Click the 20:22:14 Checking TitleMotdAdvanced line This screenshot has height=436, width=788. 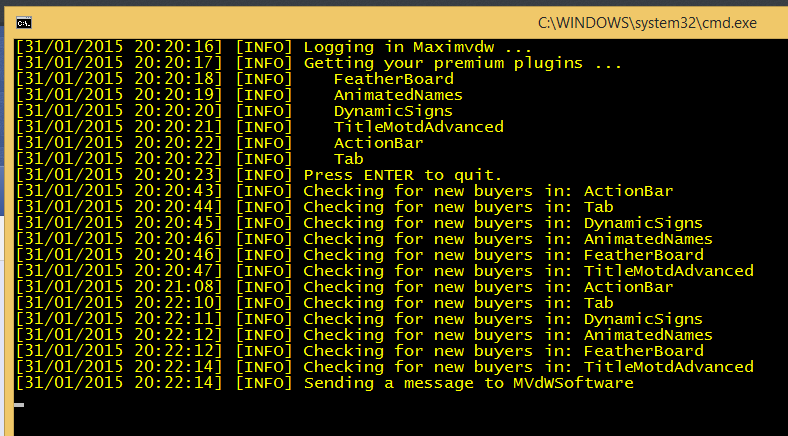(x=384, y=367)
